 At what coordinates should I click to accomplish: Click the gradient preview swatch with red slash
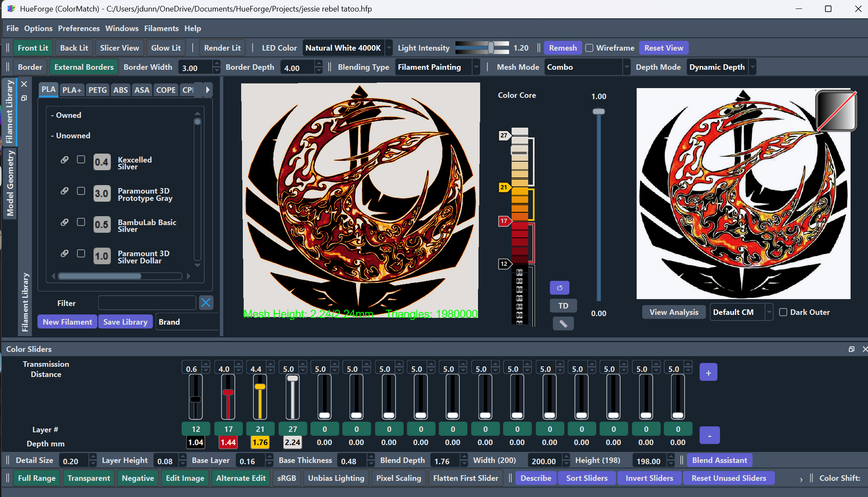pos(836,111)
